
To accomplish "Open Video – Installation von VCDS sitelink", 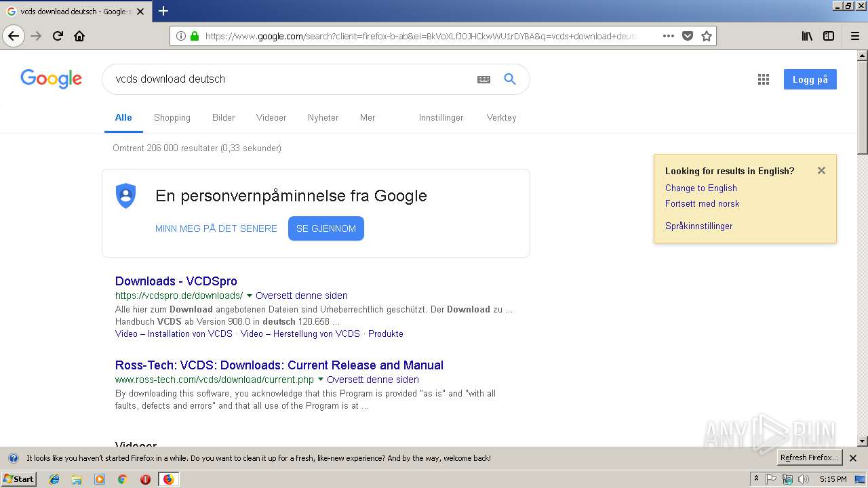I will click(174, 333).
